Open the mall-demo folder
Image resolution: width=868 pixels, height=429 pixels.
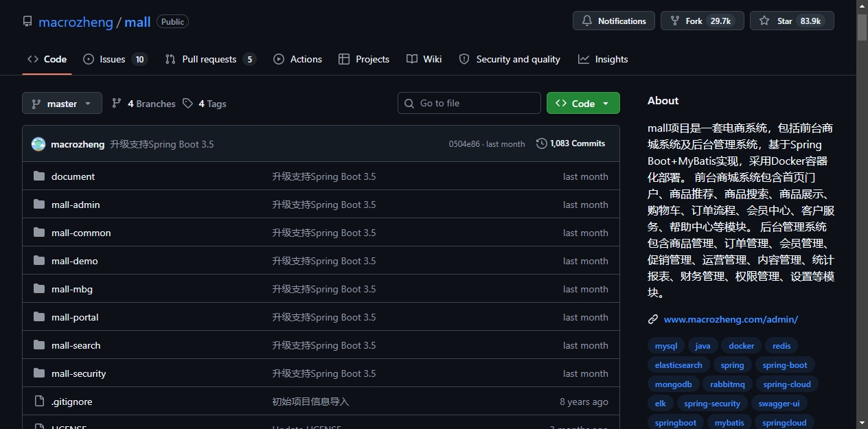74,261
